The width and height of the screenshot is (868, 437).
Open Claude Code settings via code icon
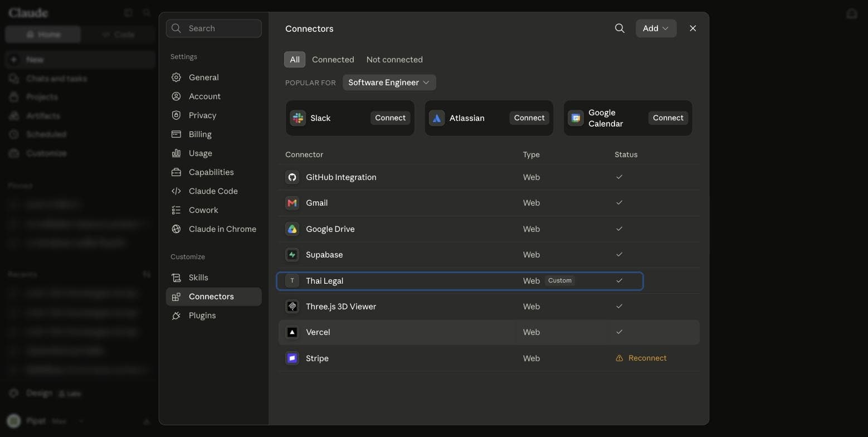coord(176,191)
